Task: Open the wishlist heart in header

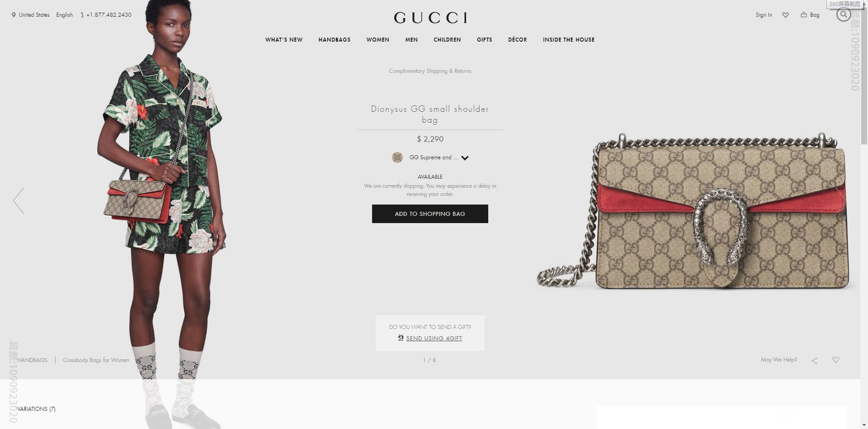Action: [x=785, y=15]
